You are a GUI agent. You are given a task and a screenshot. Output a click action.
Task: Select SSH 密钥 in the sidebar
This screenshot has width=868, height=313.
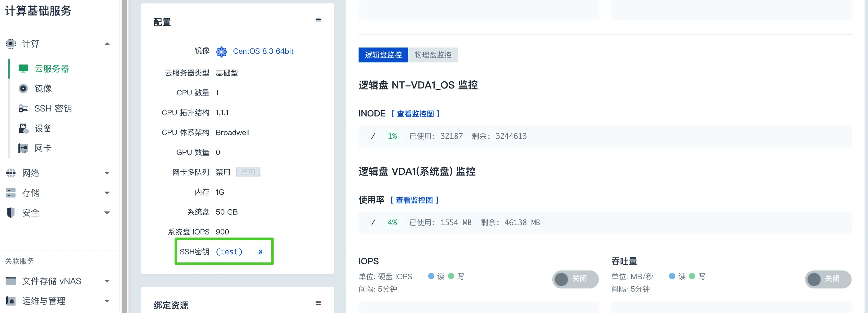[x=53, y=108]
